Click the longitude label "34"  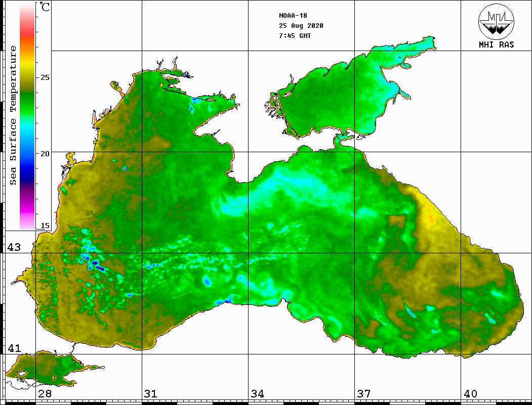[258, 393]
